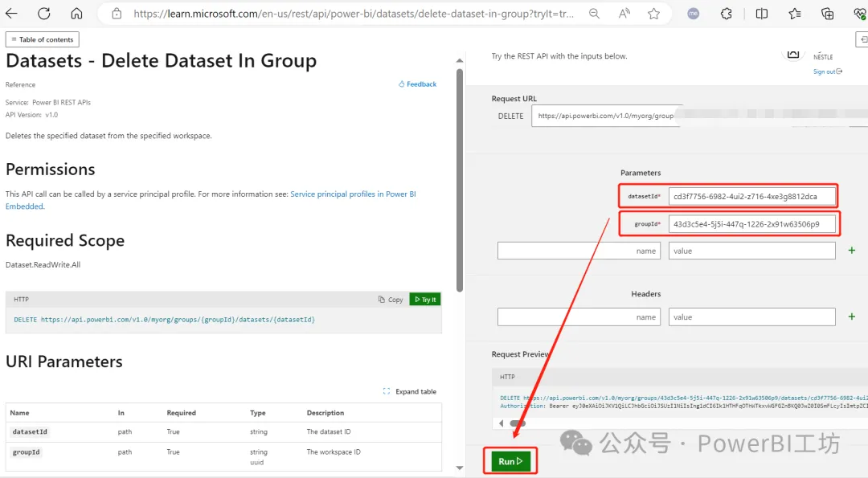
Task: Click the zoom magnifier icon in address bar
Action: pos(594,14)
